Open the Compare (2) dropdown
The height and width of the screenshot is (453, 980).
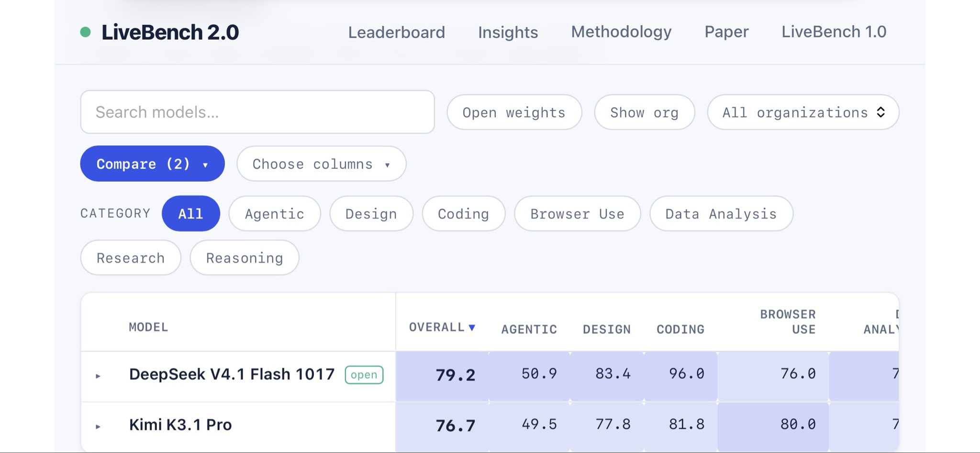pyautogui.click(x=152, y=164)
